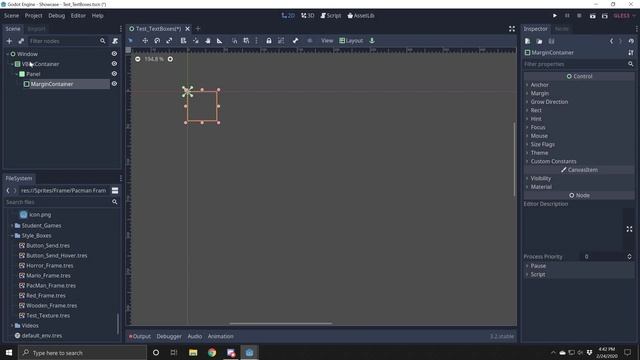Open the View menu button
This screenshot has width=640, height=360.
(x=327, y=40)
